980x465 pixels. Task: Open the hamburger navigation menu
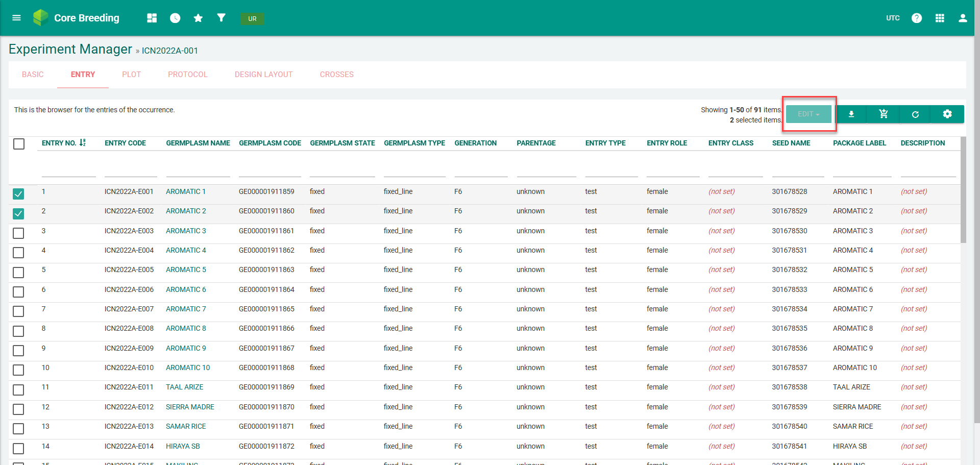16,18
